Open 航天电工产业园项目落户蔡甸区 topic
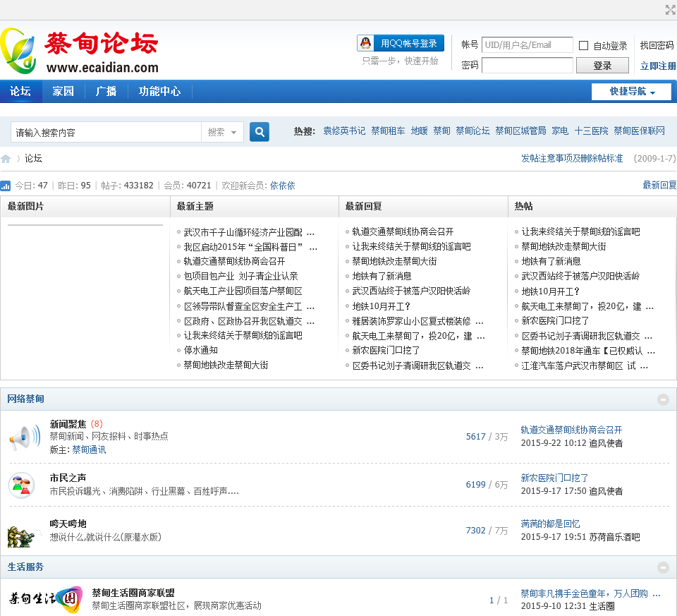This screenshot has height=616, width=677. click(243, 291)
